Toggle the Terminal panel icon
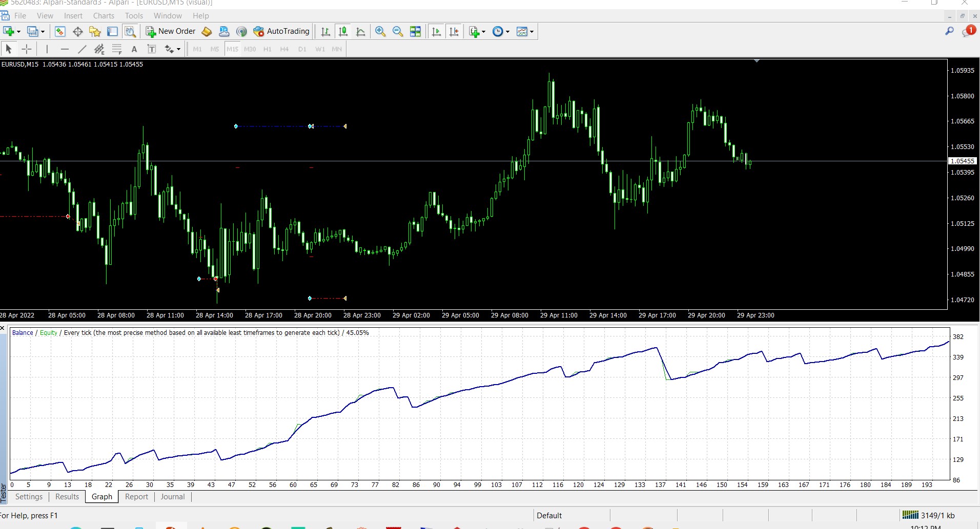Viewport: 980px width, 529px height. 112,32
